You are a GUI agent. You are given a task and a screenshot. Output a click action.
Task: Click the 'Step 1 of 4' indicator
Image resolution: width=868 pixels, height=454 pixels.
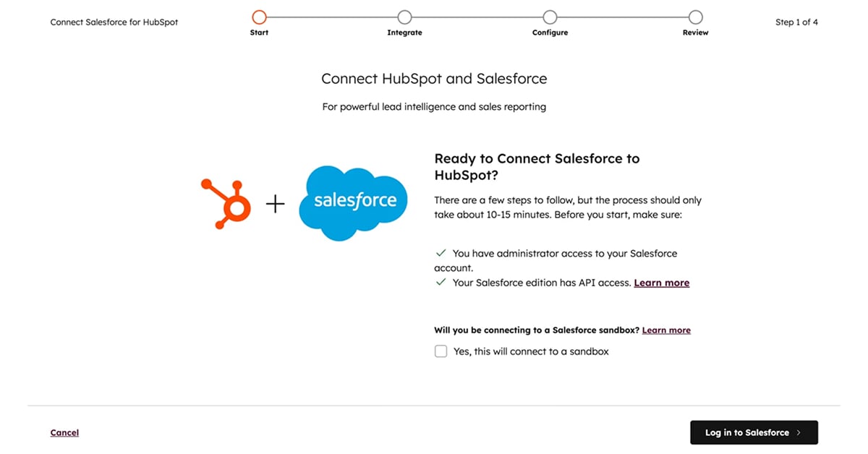(x=796, y=22)
